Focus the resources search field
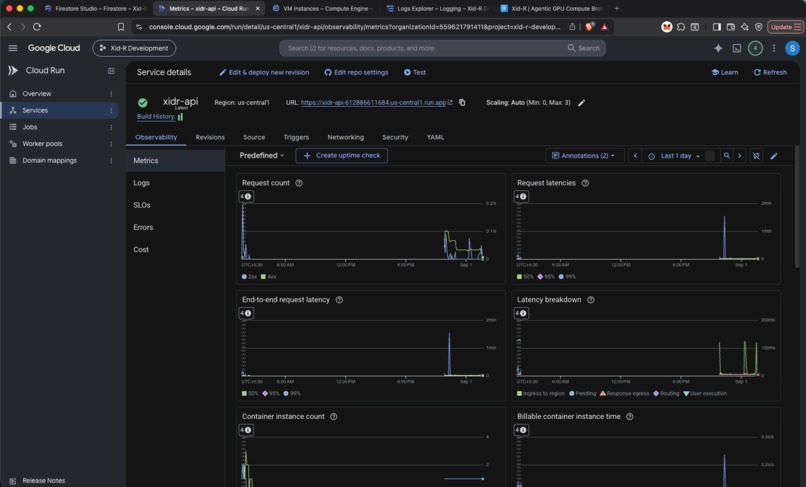This screenshot has width=806, height=487. (x=442, y=48)
